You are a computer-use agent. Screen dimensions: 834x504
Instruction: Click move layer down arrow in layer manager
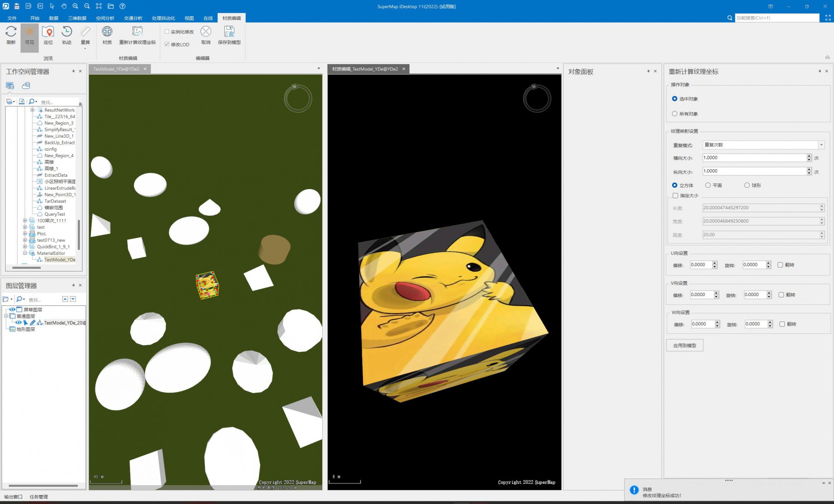(x=73, y=299)
